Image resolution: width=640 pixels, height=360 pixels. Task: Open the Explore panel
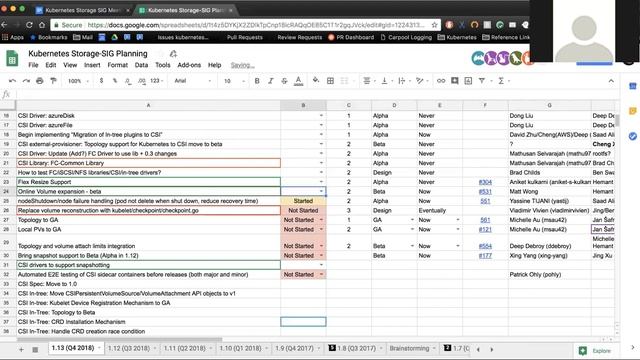[595, 350]
